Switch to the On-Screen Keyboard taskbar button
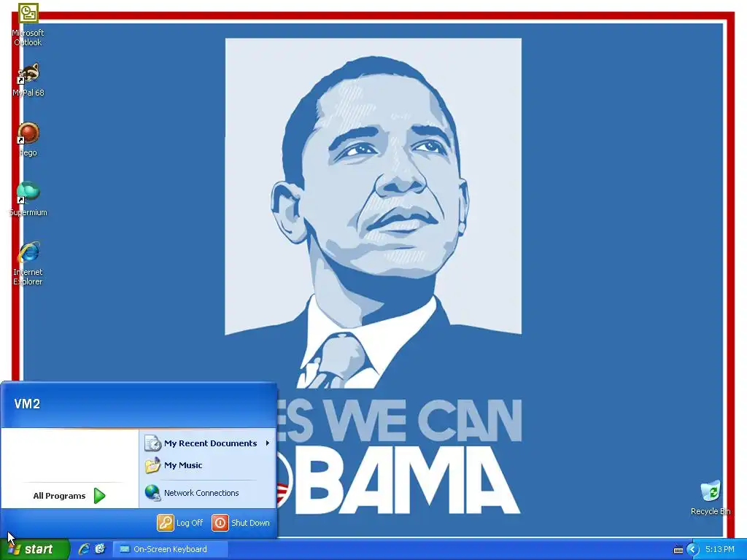747x560 pixels. (x=171, y=549)
